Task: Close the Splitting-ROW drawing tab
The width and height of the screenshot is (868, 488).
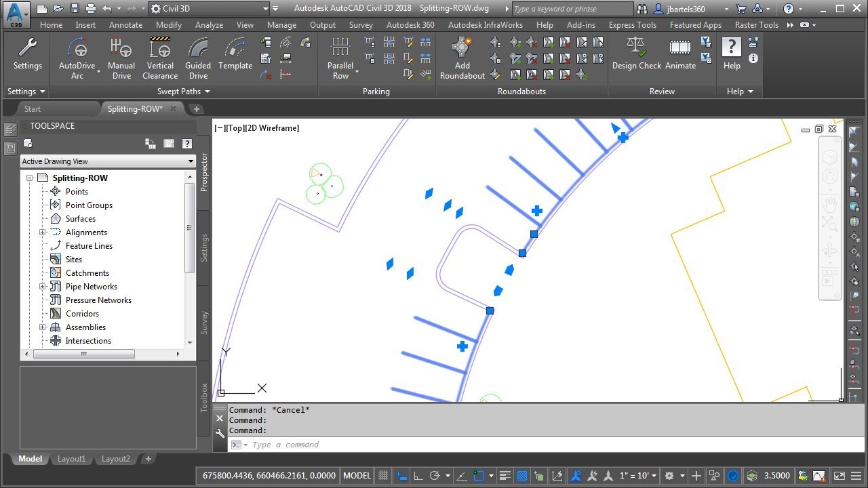Action: [173, 108]
